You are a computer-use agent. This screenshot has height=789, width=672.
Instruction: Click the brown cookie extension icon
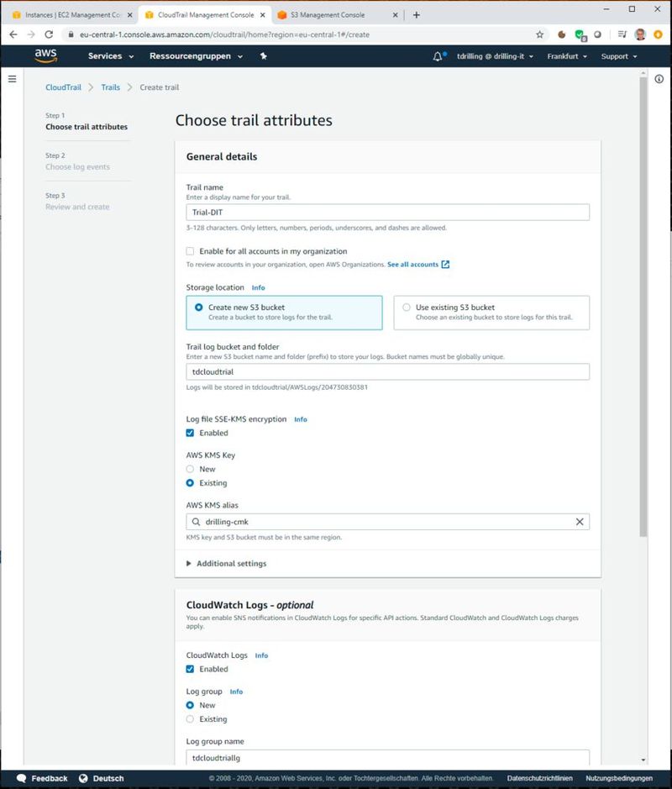[x=562, y=34]
